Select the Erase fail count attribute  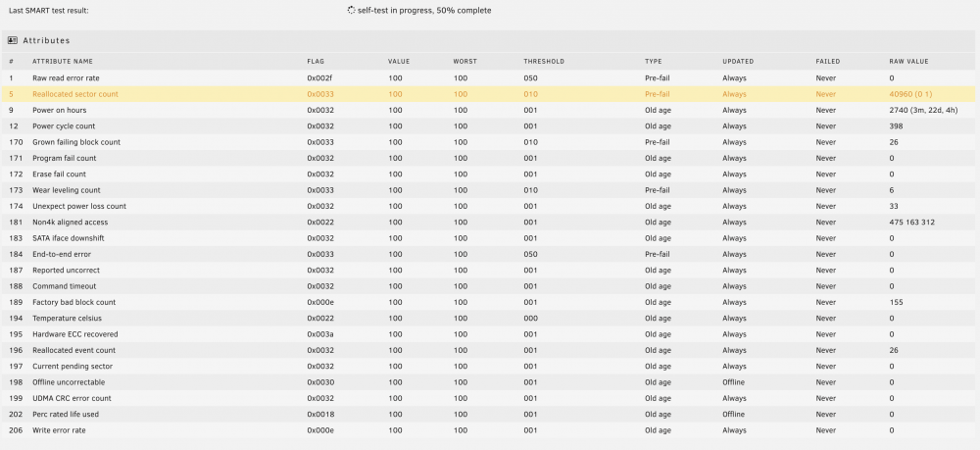60,175
